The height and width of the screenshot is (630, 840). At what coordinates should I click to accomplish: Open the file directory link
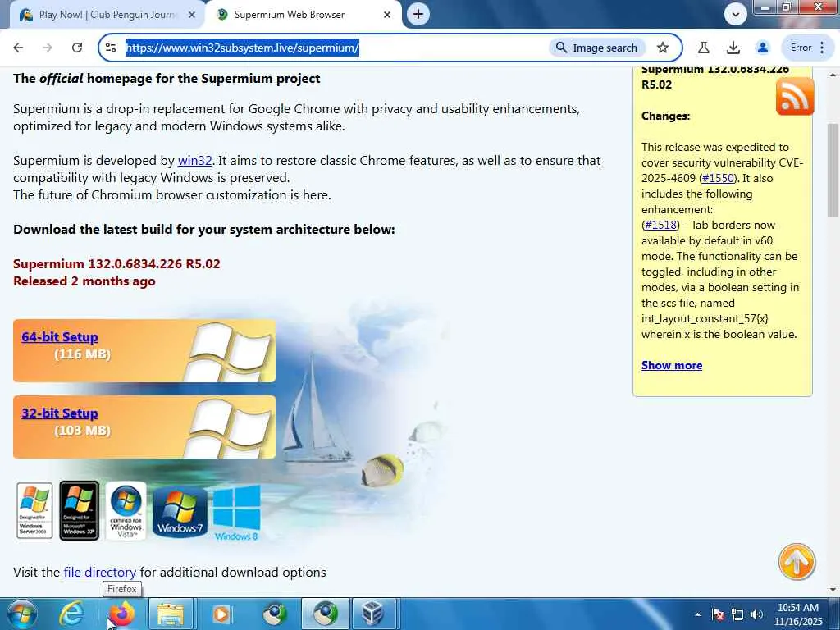point(99,572)
